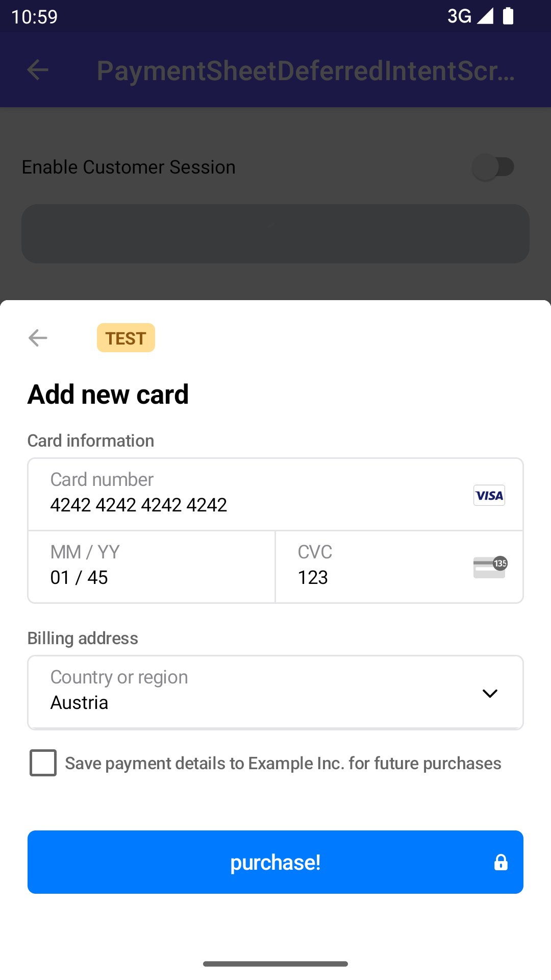Tap the Visa card brand icon
The width and height of the screenshot is (551, 980).
click(489, 495)
